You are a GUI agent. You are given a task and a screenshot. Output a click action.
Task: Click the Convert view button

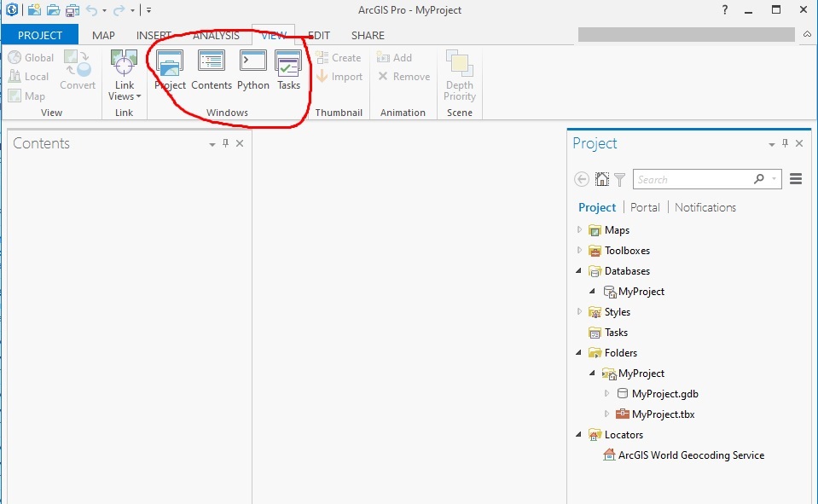(x=78, y=70)
